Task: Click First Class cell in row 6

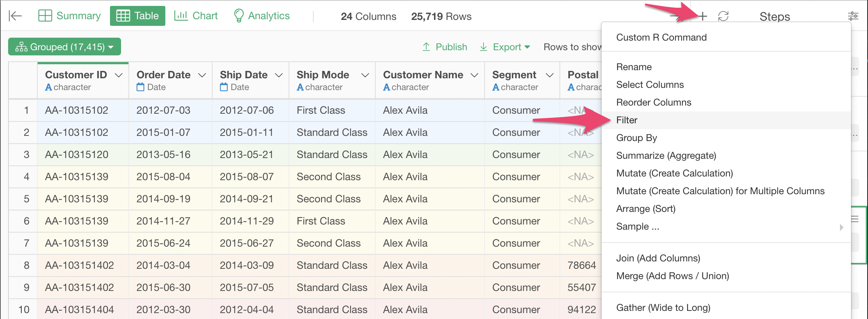Action: pos(332,221)
